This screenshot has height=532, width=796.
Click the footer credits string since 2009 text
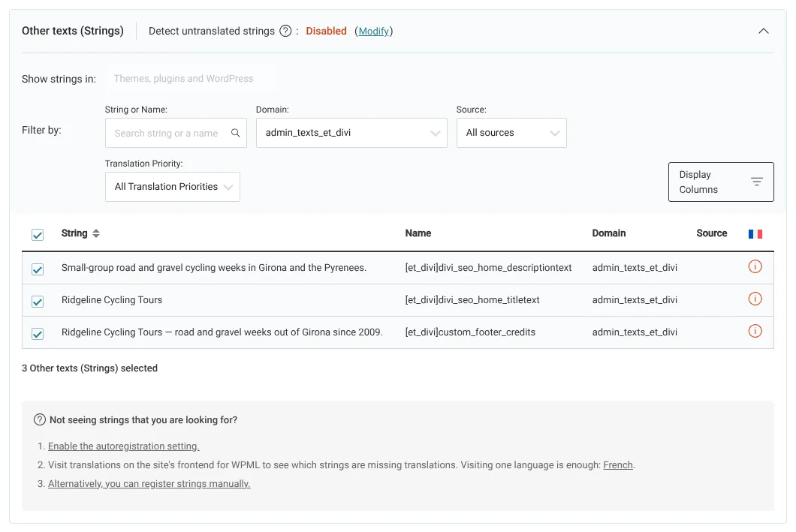(x=222, y=332)
